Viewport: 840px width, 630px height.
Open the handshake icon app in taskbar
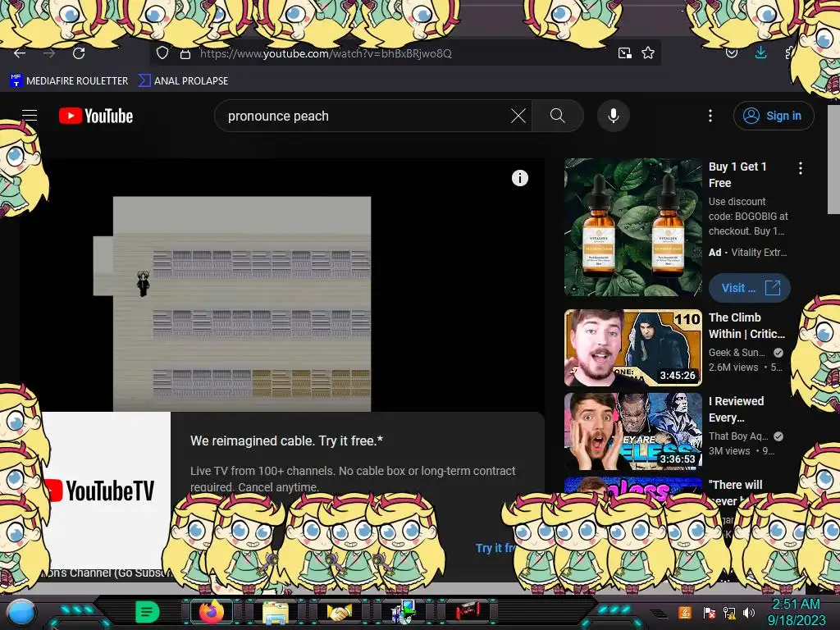point(339,612)
